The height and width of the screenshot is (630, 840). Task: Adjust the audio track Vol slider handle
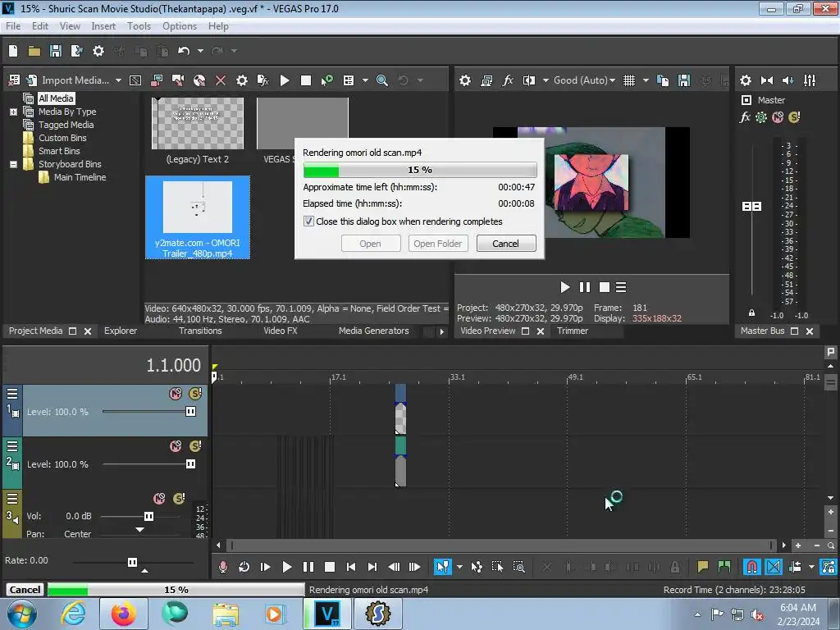click(x=149, y=517)
